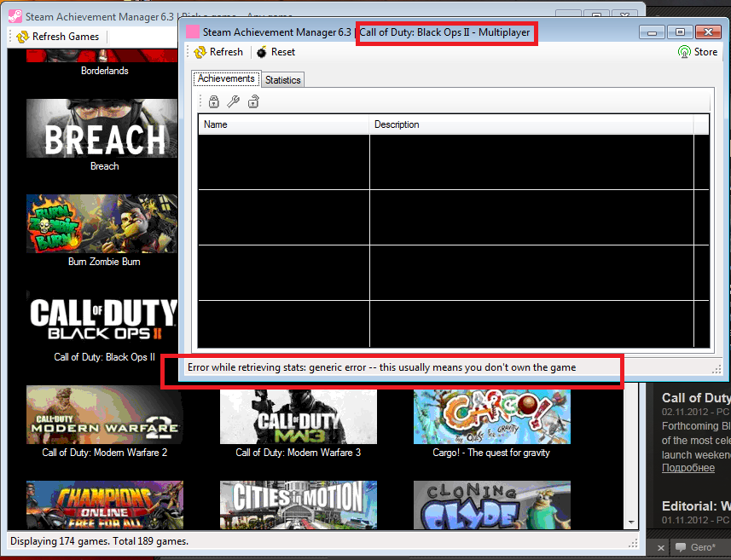731x560 pixels.
Task: Select the Call of Duty Black Ops II thumbnail
Action: pyautogui.click(x=102, y=320)
